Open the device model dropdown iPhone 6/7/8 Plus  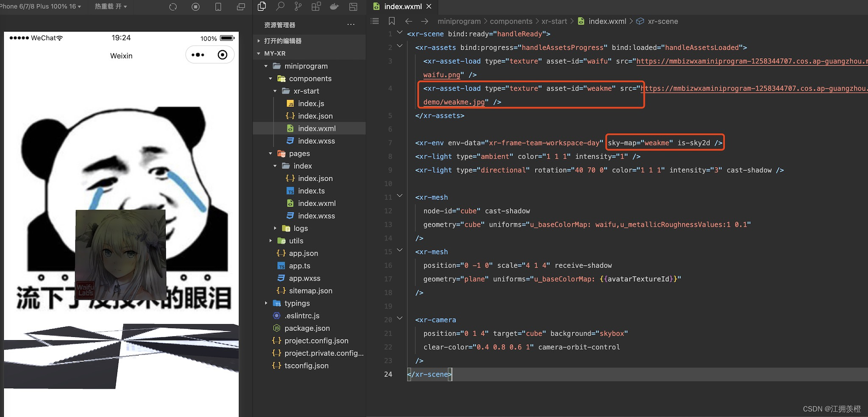(x=41, y=6)
